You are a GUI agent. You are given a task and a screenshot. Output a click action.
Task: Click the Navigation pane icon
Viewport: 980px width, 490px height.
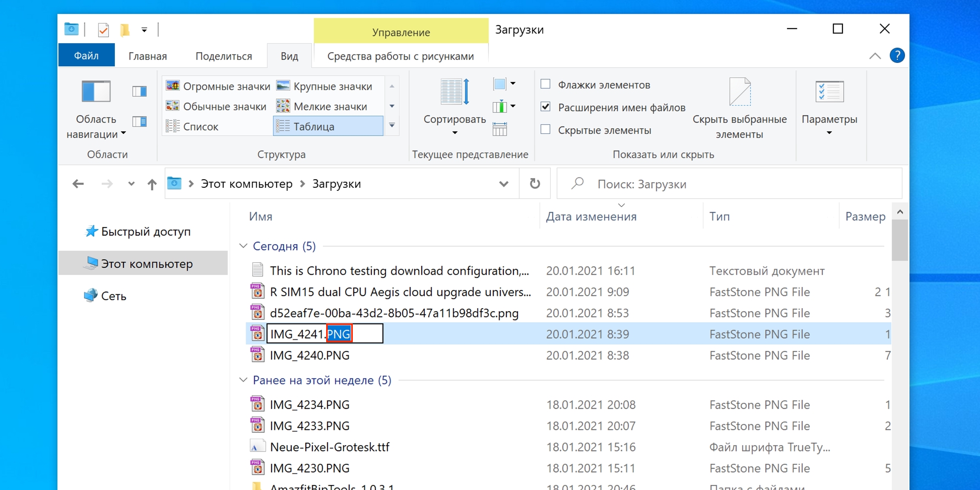[96, 92]
